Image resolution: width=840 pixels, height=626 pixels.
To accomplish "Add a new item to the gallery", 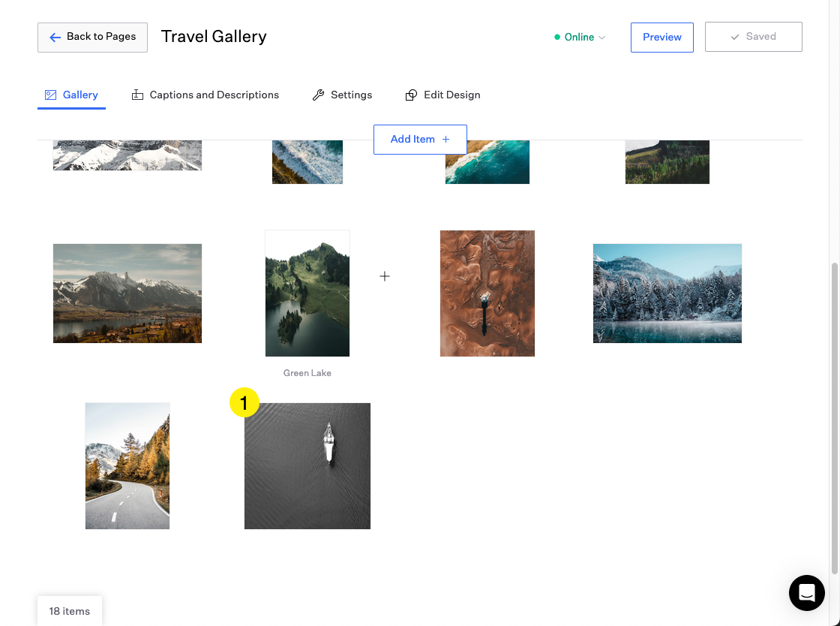I will click(x=420, y=140).
